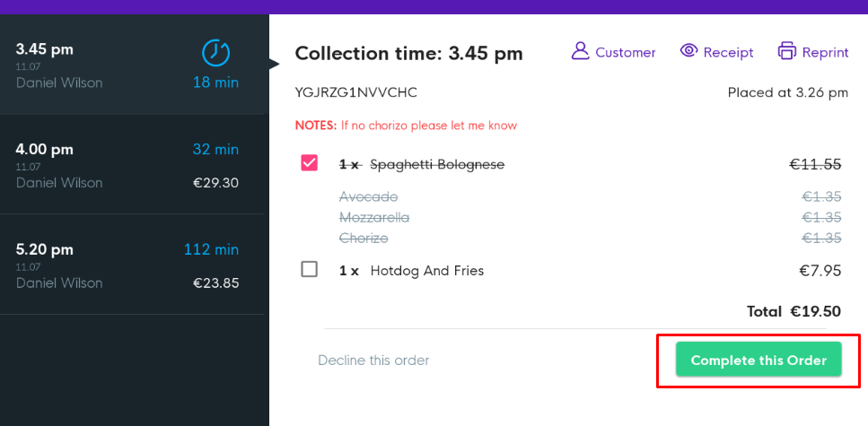This screenshot has width=868, height=426.
Task: Click the Reprint printer icon
Action: click(x=787, y=51)
